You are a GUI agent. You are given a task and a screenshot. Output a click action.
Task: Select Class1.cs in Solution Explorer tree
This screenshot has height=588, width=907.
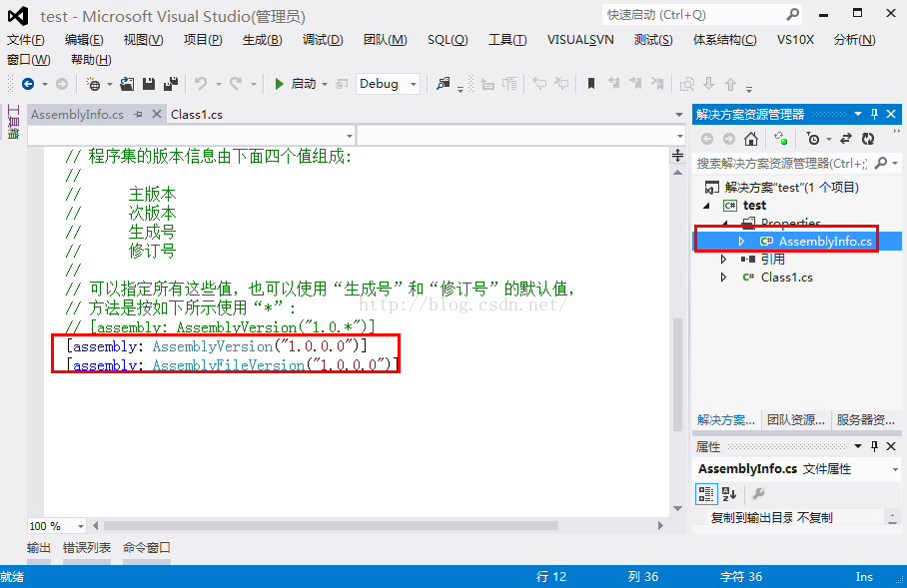[787, 278]
